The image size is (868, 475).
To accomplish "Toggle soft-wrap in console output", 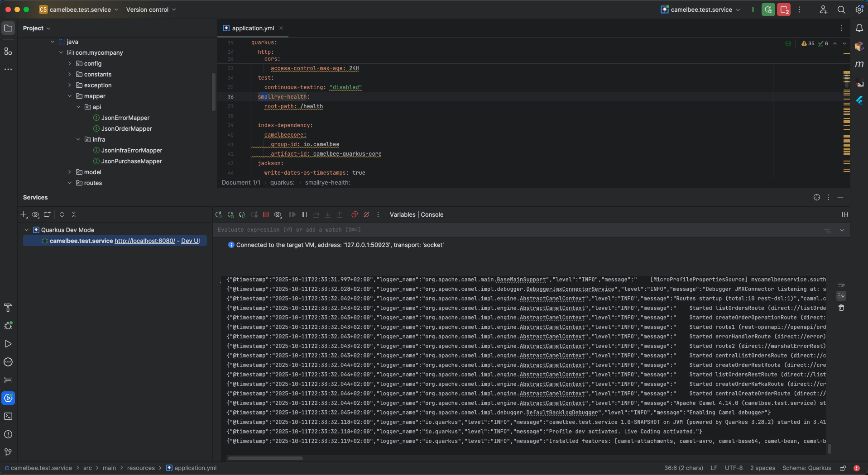I will point(841,284).
